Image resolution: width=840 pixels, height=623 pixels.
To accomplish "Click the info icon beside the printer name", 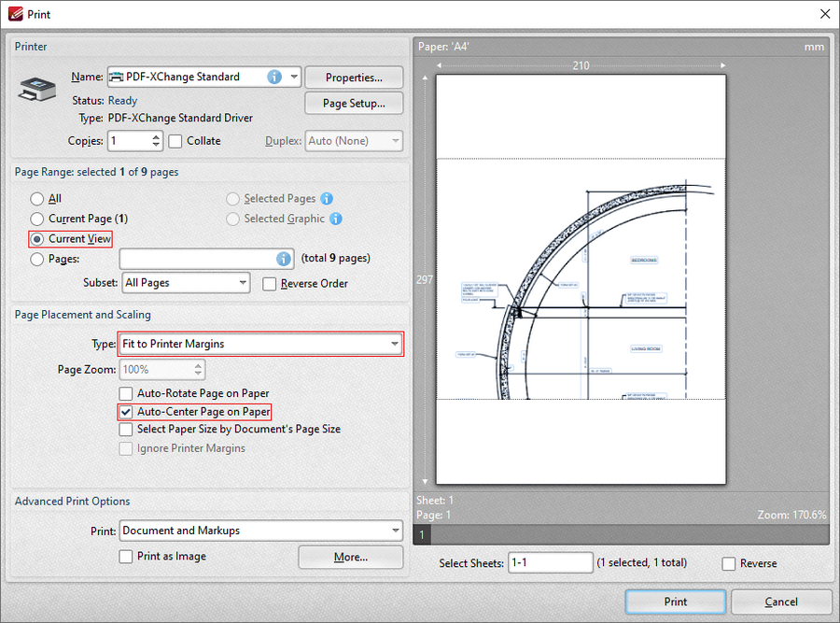I will tap(274, 78).
